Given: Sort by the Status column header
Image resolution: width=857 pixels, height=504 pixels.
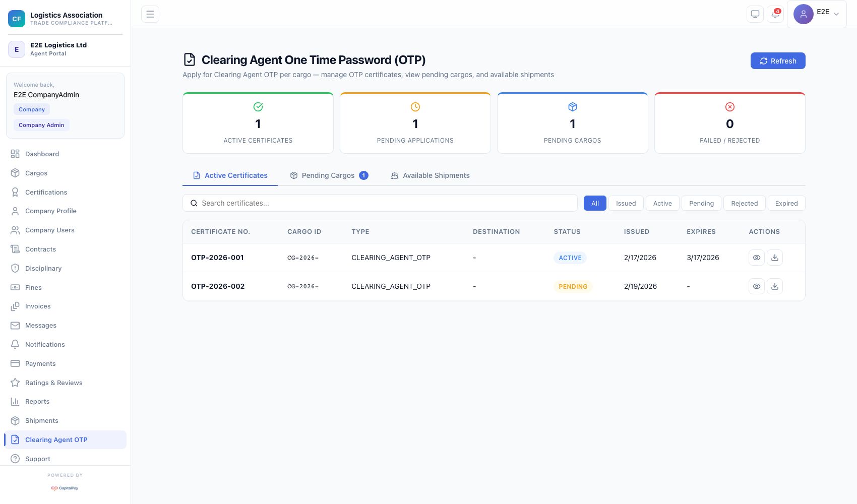Looking at the screenshot, I should pyautogui.click(x=567, y=232).
